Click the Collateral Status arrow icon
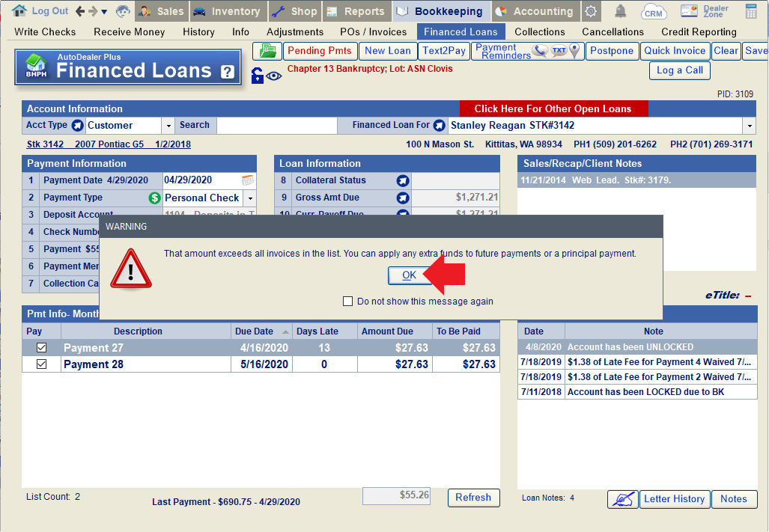 [x=403, y=181]
